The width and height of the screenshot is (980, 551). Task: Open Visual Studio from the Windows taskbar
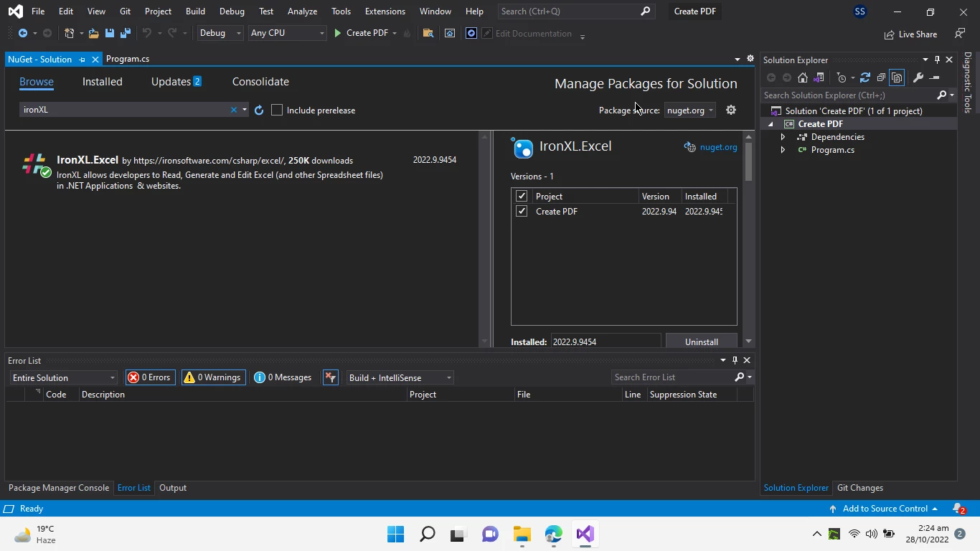click(x=585, y=534)
